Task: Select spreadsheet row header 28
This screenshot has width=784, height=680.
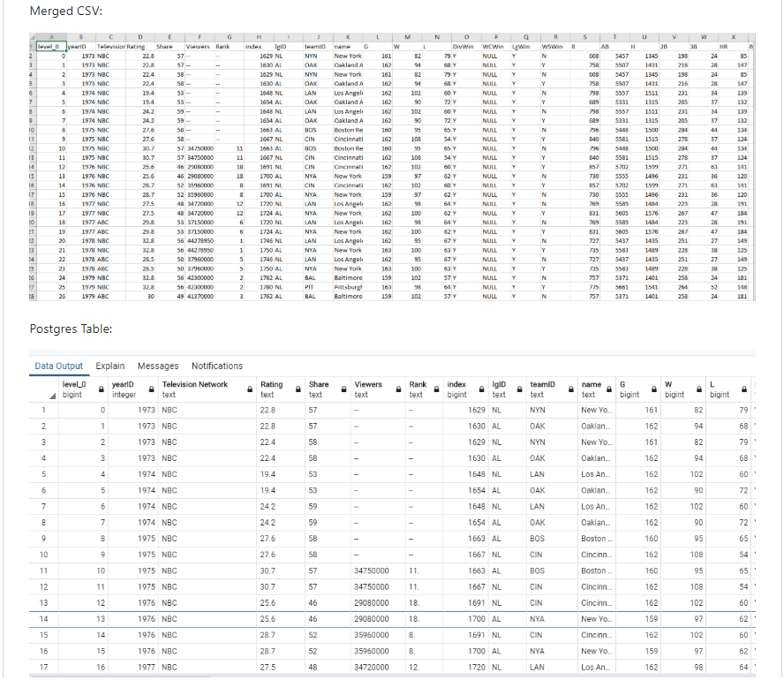Action: tap(33, 297)
